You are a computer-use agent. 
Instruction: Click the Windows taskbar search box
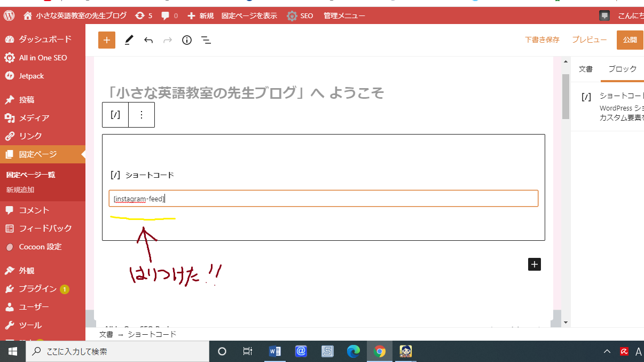click(x=117, y=351)
